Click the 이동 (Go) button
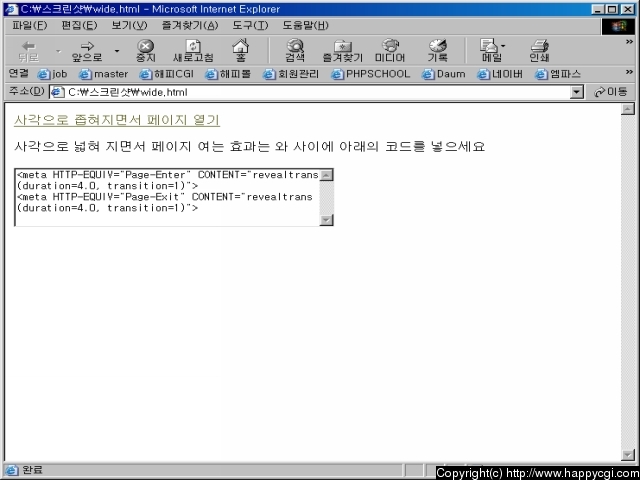The width and height of the screenshot is (640, 480). pyautogui.click(x=611, y=92)
